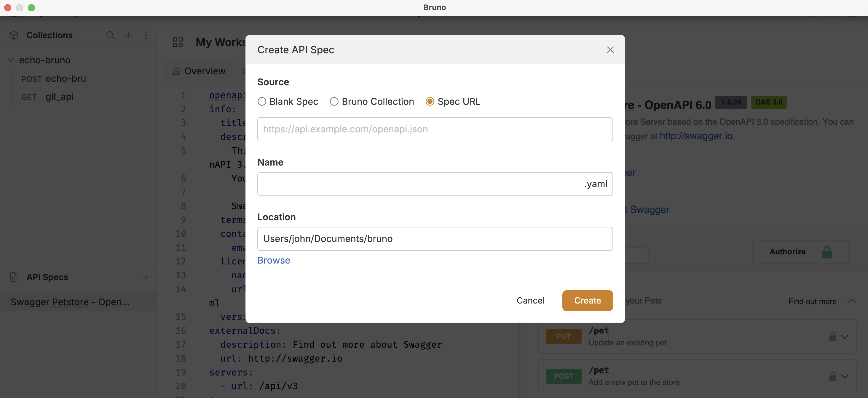Switch to the Overview tab
Image resolution: width=868 pixels, height=398 pixels.
(x=199, y=71)
